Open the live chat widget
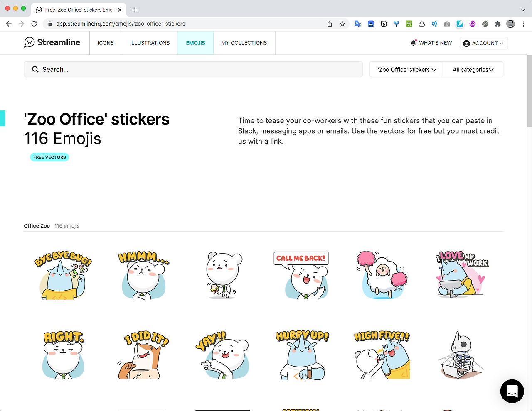532x411 pixels. [x=512, y=391]
